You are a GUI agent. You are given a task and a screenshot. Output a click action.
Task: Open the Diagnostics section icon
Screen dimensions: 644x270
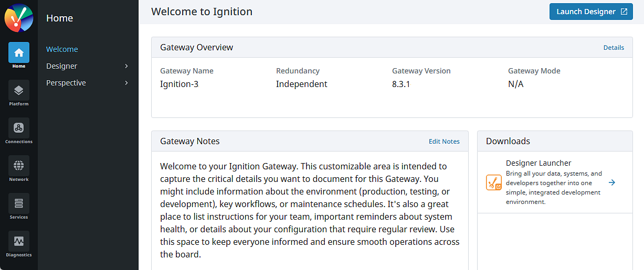(x=19, y=241)
